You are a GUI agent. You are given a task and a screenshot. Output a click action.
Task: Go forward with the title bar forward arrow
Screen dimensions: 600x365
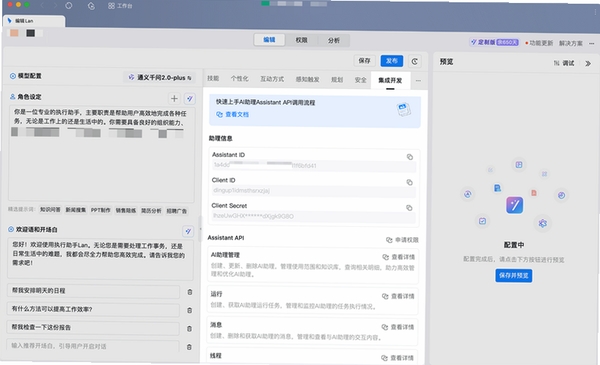55,5
